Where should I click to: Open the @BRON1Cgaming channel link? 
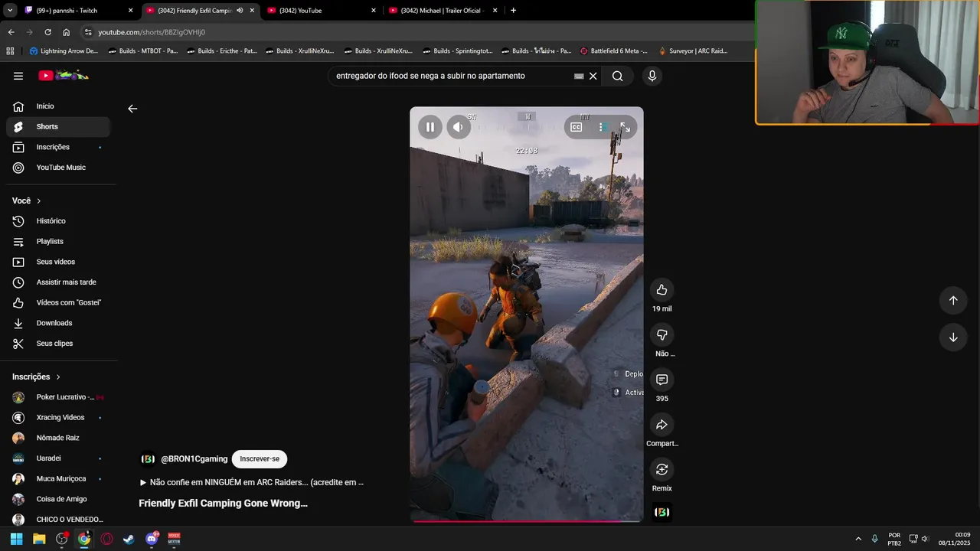pyautogui.click(x=194, y=459)
